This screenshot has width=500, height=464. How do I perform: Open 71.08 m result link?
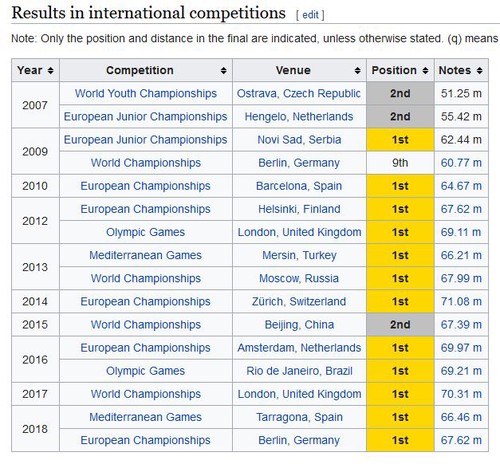point(461,302)
